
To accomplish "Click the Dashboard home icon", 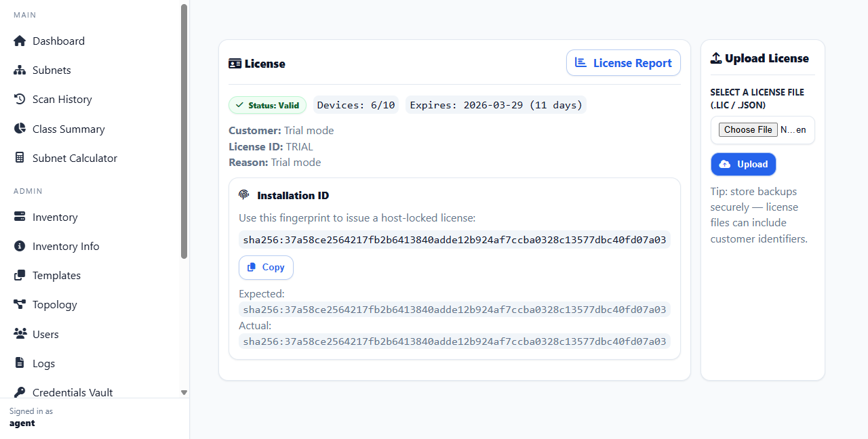I will [x=20, y=41].
